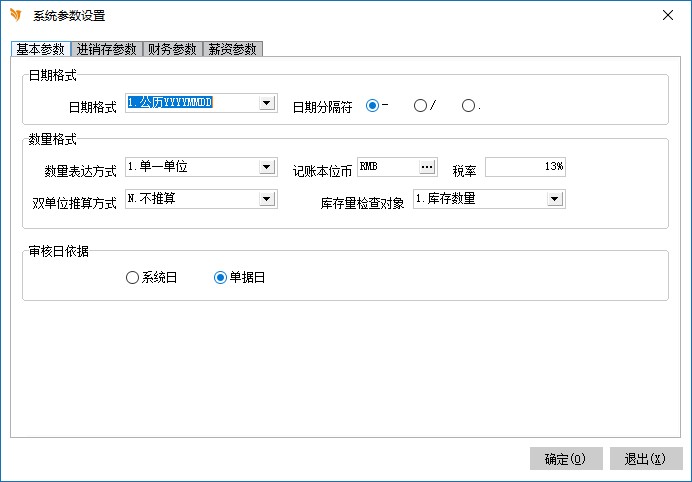Choose the dot date separator option
Screen dimensions: 692x482
point(468,105)
